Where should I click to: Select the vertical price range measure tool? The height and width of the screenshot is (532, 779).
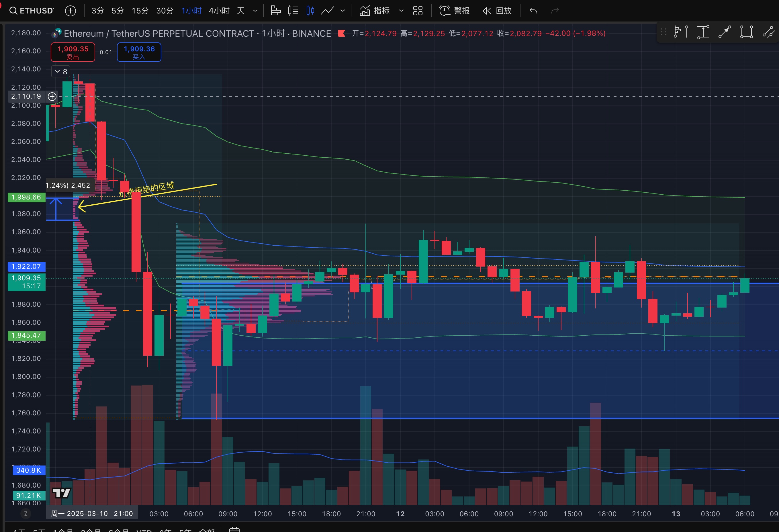click(x=703, y=32)
